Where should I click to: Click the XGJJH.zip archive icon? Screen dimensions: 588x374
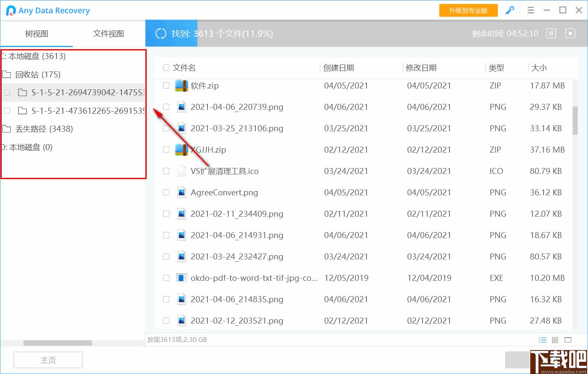pos(182,150)
